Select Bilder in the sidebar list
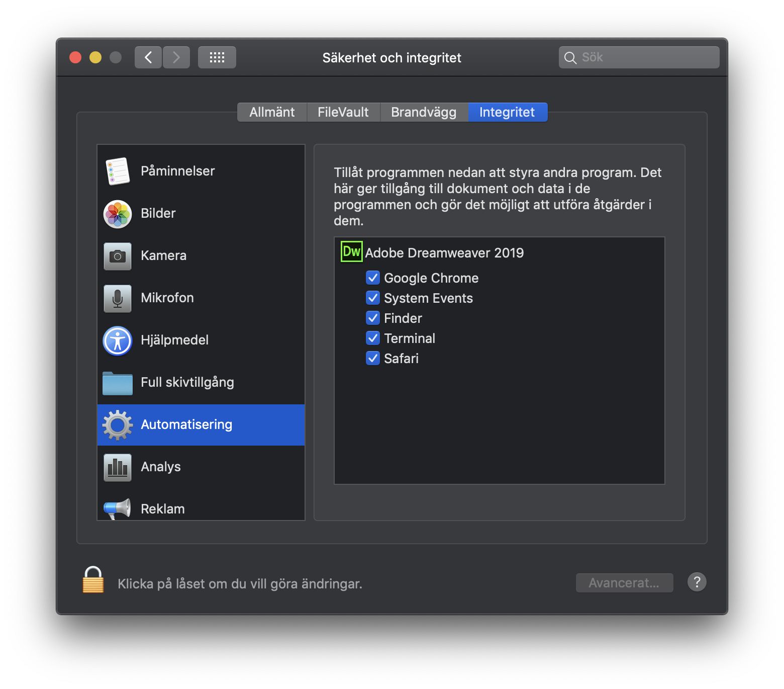Screen dimensions: 784x689 201,213
